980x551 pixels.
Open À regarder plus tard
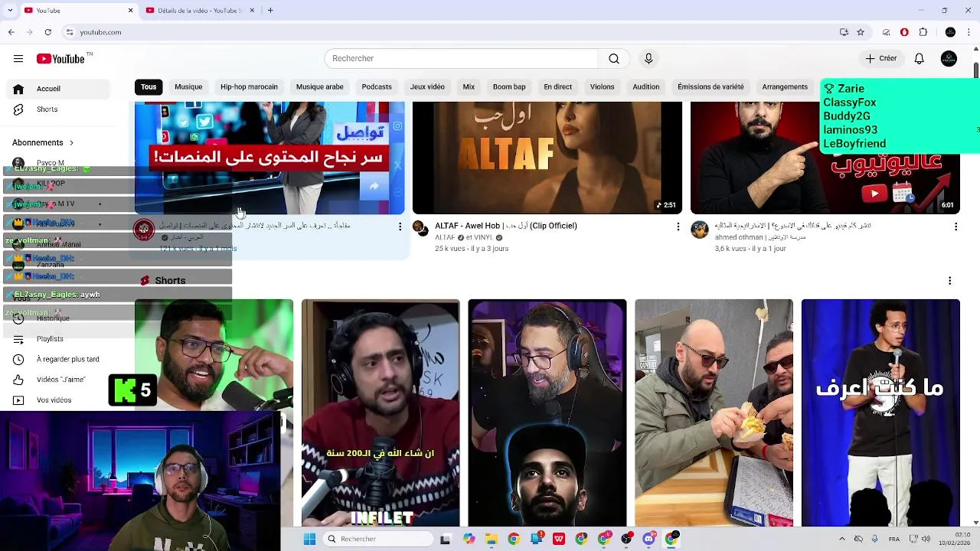coord(60,360)
